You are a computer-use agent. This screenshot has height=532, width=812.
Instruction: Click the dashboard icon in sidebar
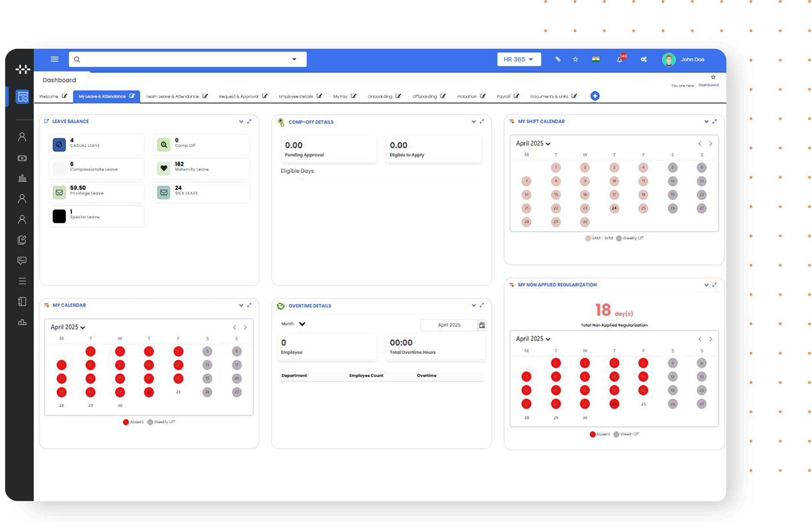point(22,96)
